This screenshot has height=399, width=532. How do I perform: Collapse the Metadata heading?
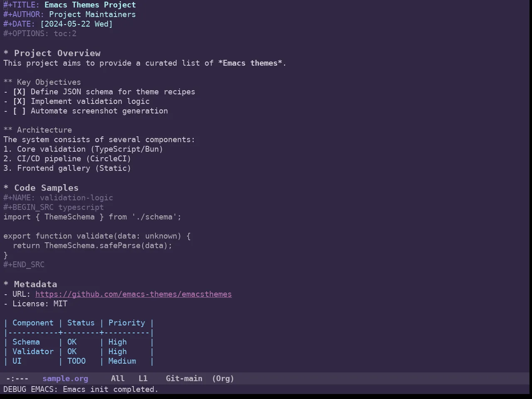click(30, 284)
